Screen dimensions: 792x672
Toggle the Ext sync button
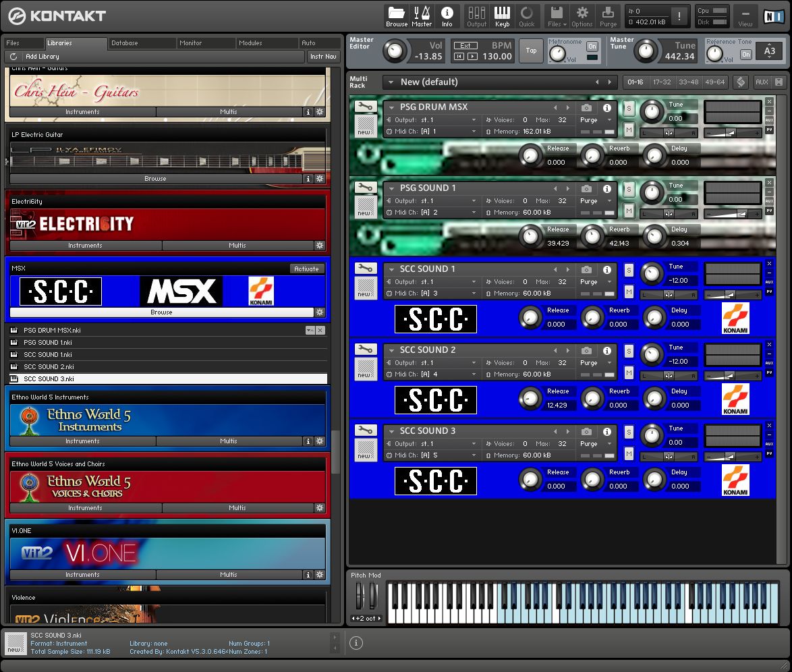[x=465, y=45]
